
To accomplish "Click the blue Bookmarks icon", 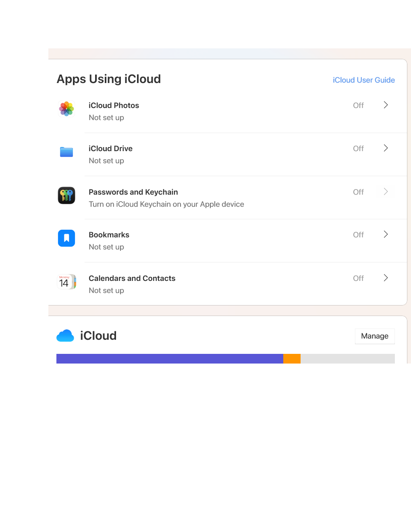I will pos(66,238).
